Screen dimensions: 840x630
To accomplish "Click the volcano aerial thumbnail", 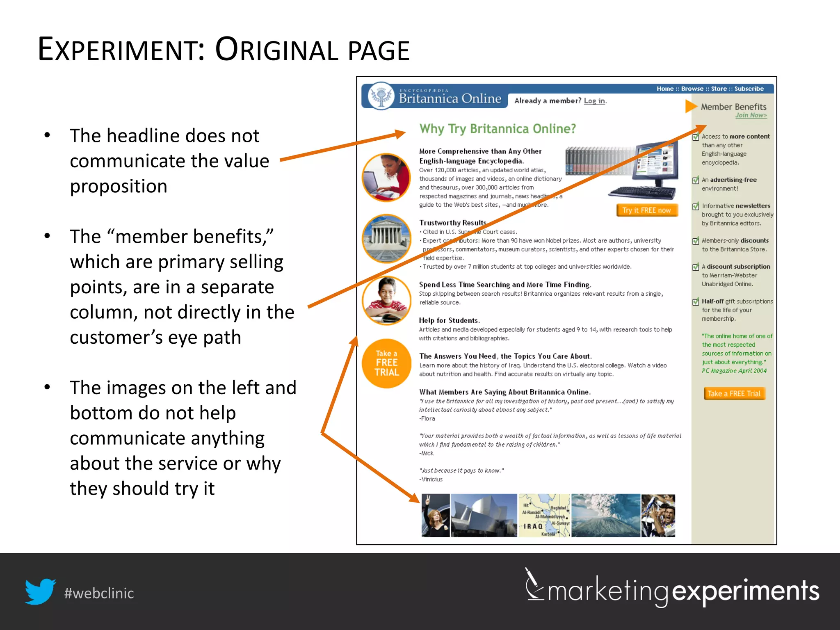I will [606, 516].
